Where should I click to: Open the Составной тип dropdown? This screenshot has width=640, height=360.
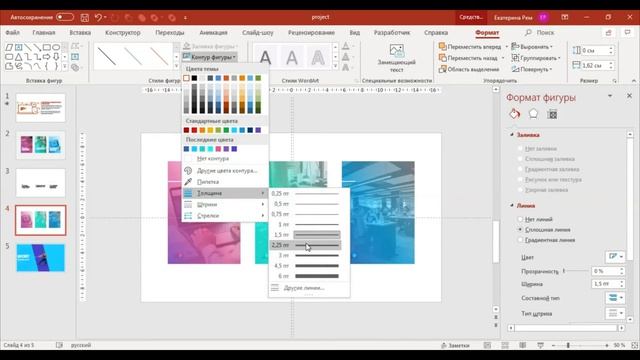(615, 298)
